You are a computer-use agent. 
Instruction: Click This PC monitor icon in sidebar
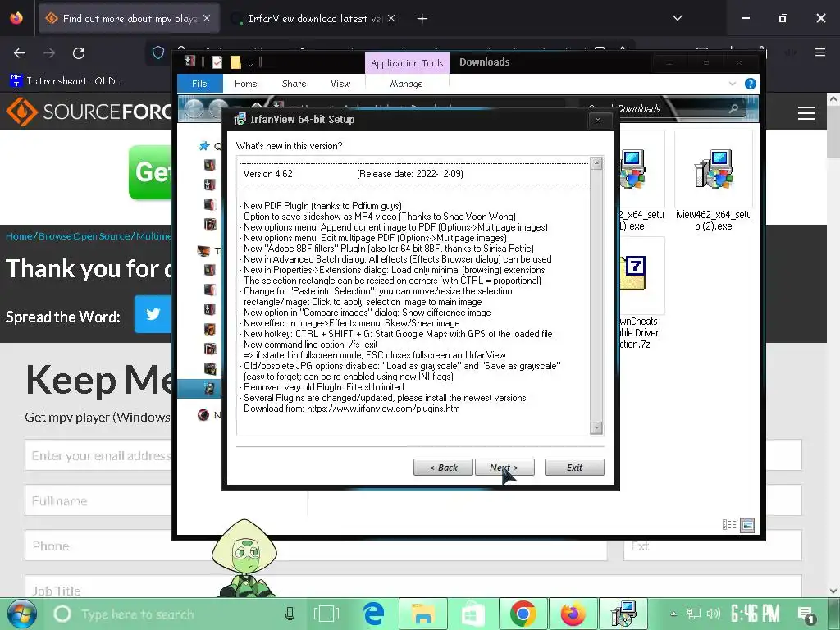[x=203, y=250]
